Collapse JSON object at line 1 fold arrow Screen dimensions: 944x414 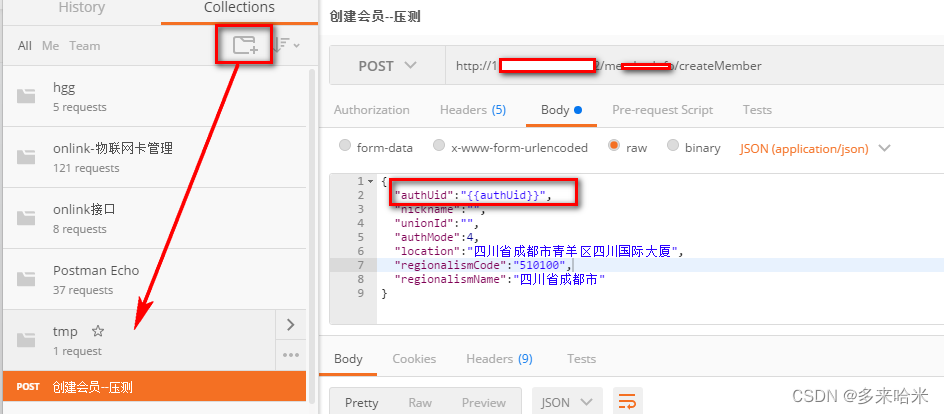coord(370,181)
